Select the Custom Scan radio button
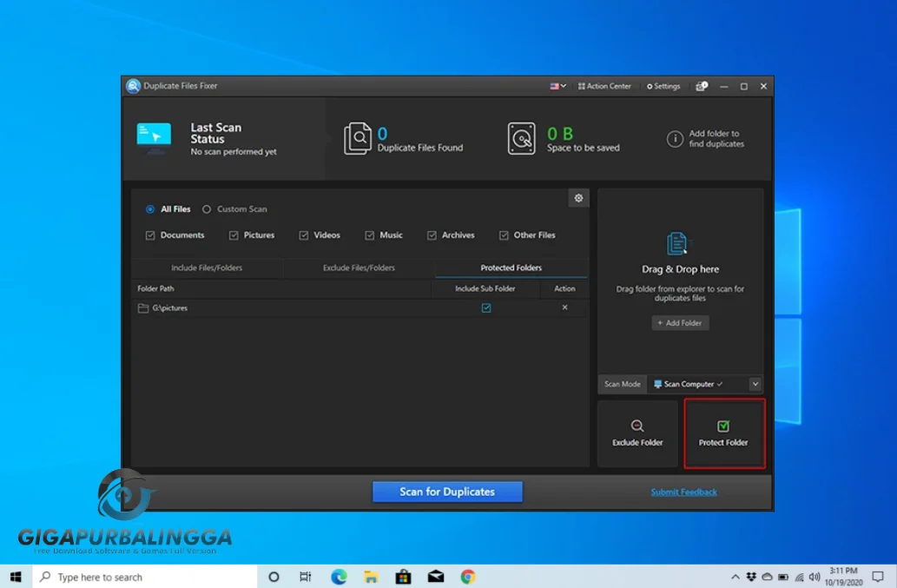The image size is (897, 588). (207, 208)
